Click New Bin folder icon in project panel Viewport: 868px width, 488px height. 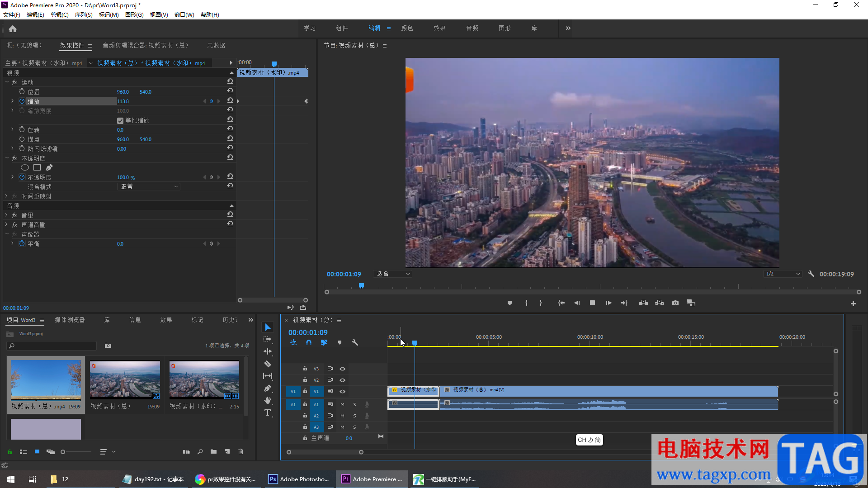click(x=213, y=452)
